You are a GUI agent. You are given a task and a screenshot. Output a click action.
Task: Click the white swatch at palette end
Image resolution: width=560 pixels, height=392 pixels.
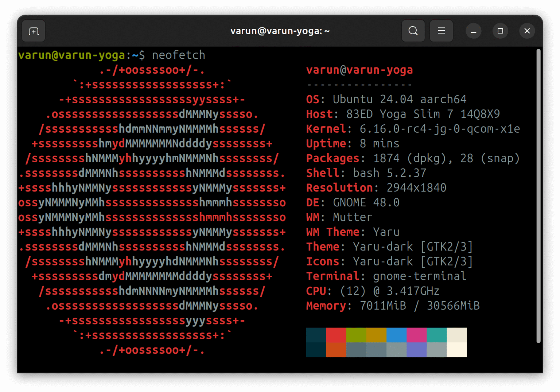(x=456, y=335)
